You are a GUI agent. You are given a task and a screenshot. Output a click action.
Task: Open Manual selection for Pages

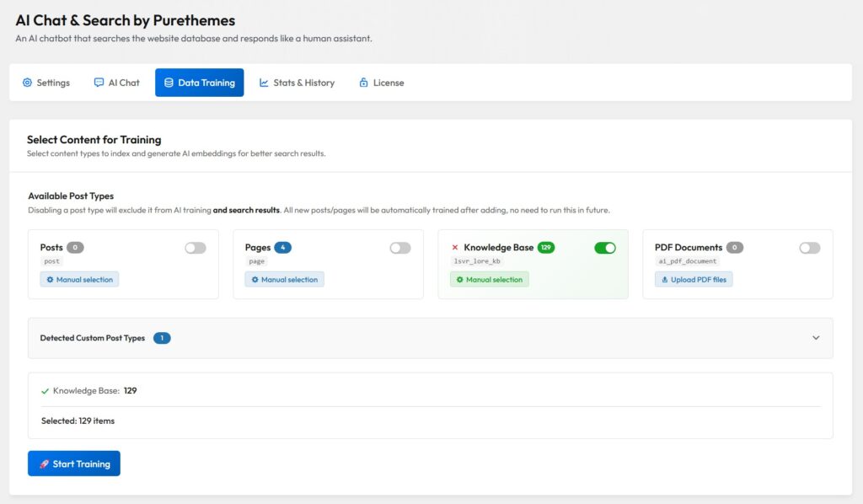284,280
